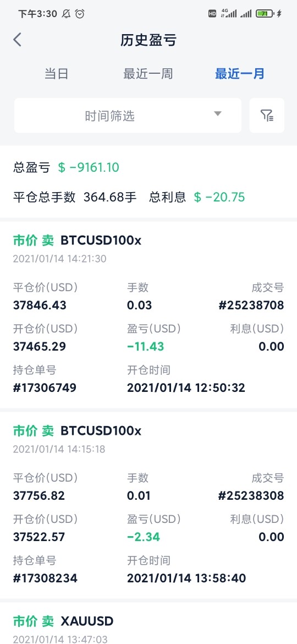Tap the back arrow icon

(x=17, y=40)
